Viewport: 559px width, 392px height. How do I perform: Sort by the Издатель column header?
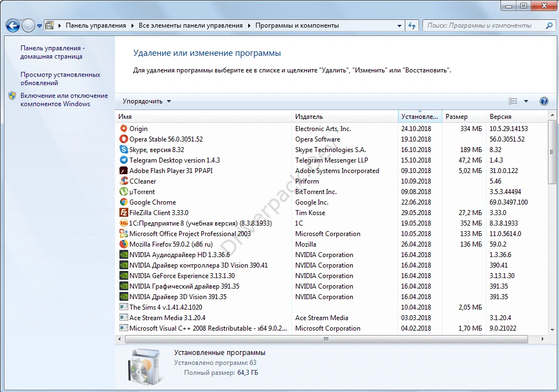pos(344,117)
